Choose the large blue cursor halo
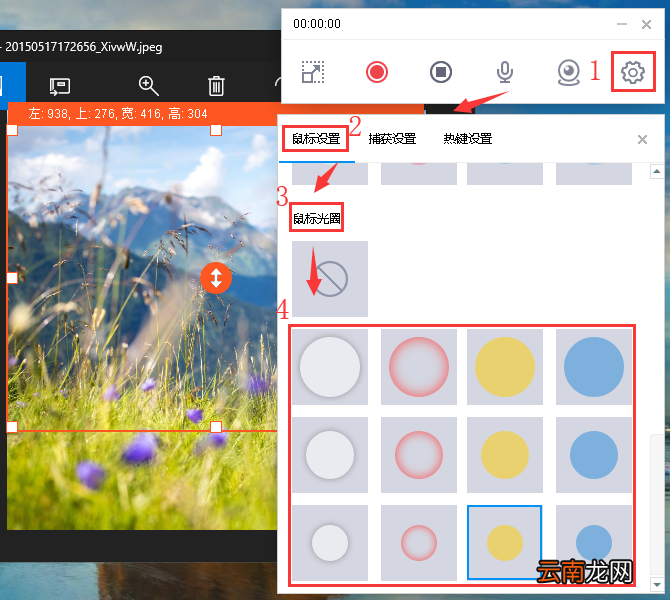 (x=594, y=367)
